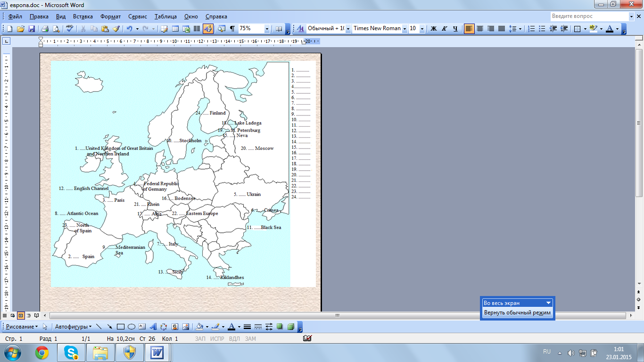Insert WordArt object
The image size is (644, 362).
pos(153,326)
